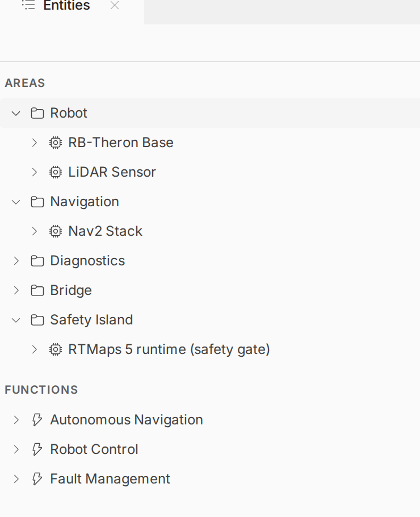
Task: Collapse the Navigation area
Action: point(16,202)
